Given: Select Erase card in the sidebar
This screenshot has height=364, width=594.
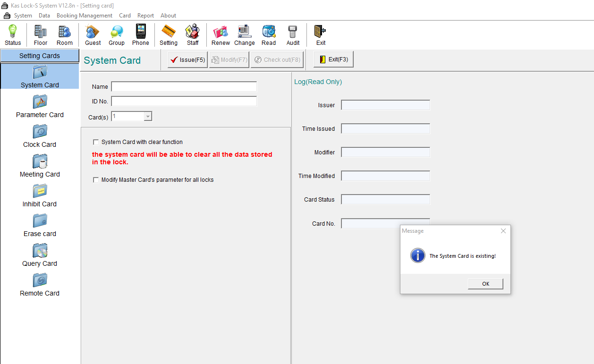Looking at the screenshot, I should (x=40, y=225).
